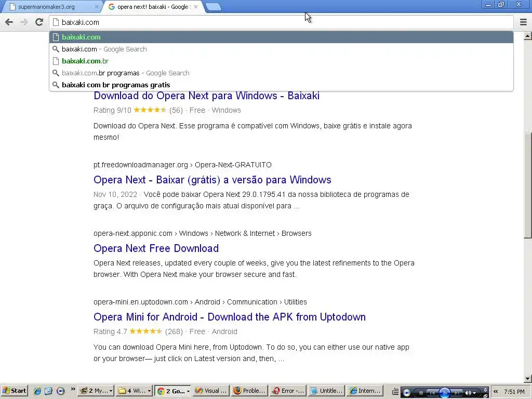Open the Chrome hamburger menu
This screenshot has width=532, height=399.
(524, 22)
